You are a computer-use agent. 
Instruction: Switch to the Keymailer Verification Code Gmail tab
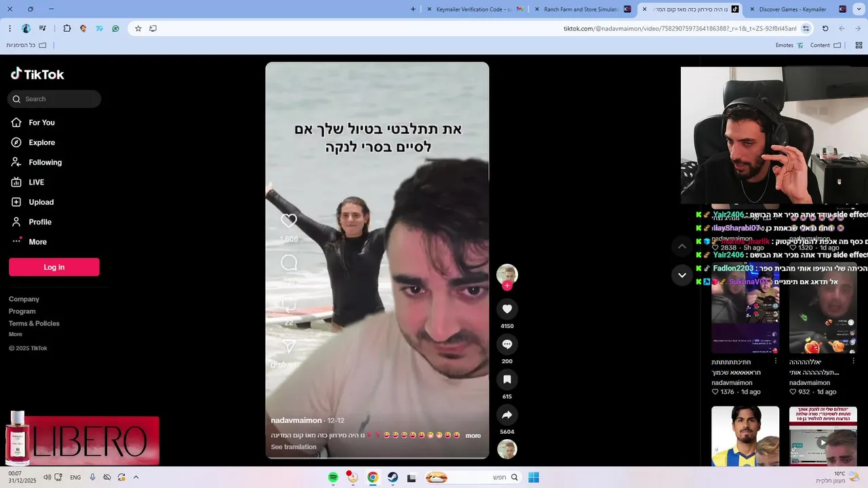[475, 9]
